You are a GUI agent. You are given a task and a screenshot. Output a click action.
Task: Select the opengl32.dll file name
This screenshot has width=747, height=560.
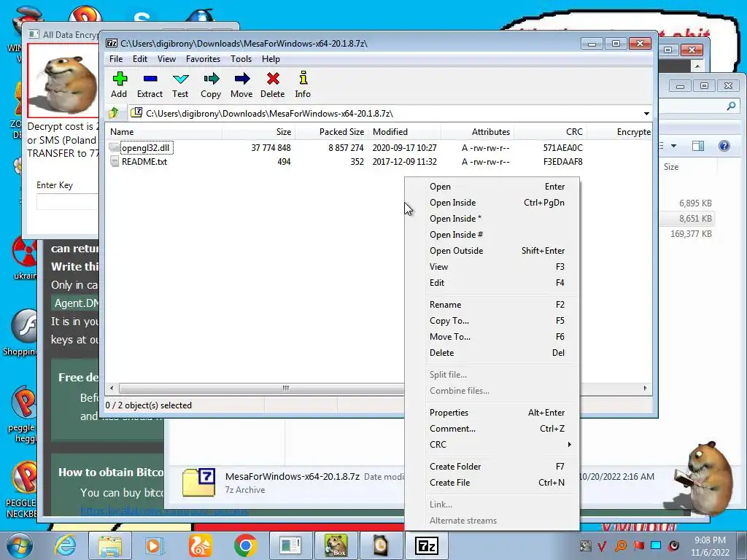point(146,147)
